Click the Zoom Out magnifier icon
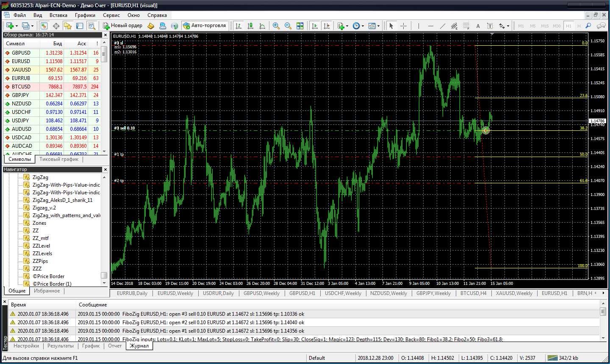 click(x=288, y=26)
